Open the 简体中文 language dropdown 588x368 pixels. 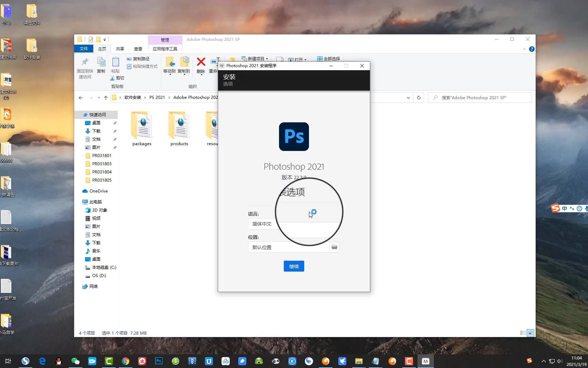point(294,224)
